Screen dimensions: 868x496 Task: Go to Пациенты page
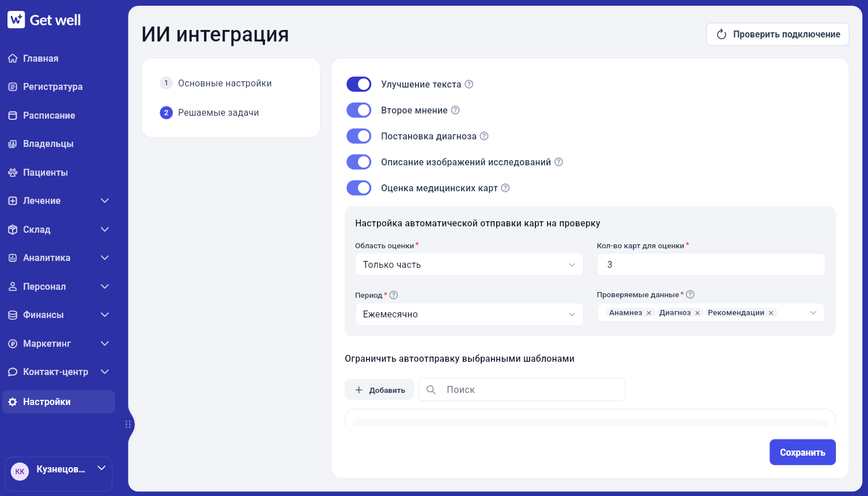(46, 173)
